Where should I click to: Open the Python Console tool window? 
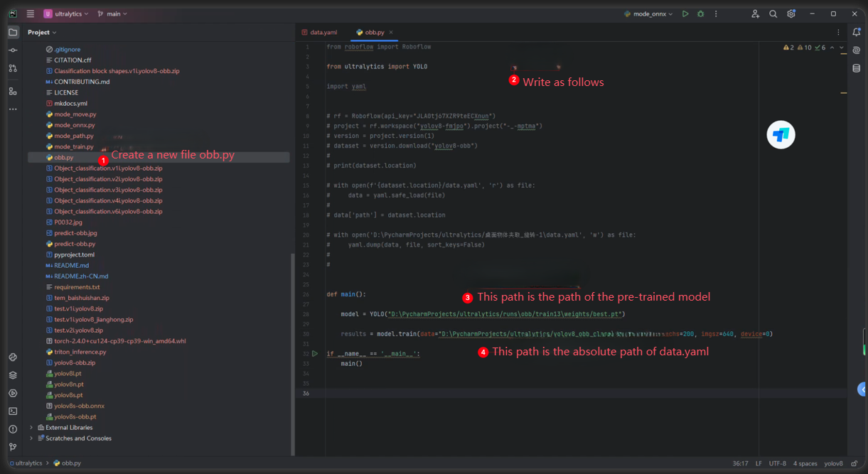pos(13,357)
